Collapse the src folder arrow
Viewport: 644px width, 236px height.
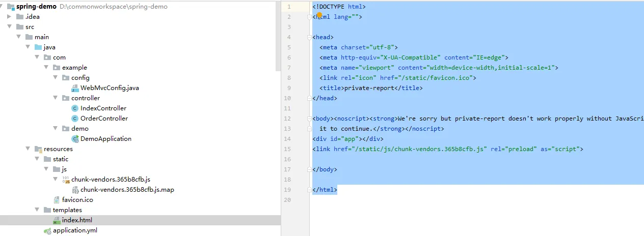click(10, 27)
